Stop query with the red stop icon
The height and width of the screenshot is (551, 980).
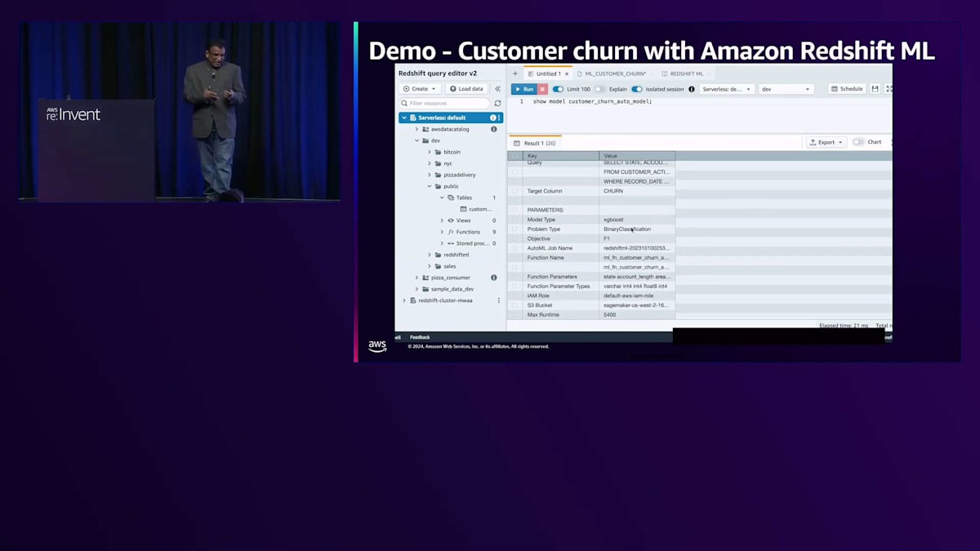click(x=542, y=89)
